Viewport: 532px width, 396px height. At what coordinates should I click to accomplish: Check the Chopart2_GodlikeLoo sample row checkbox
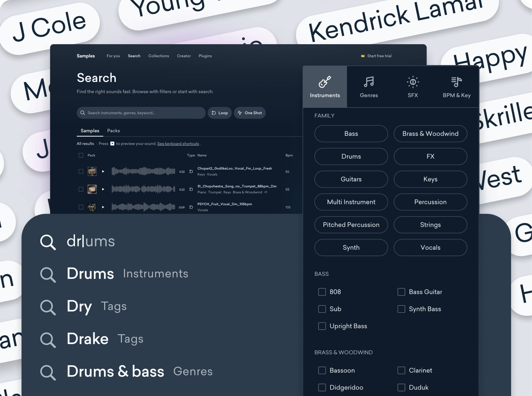tap(81, 171)
